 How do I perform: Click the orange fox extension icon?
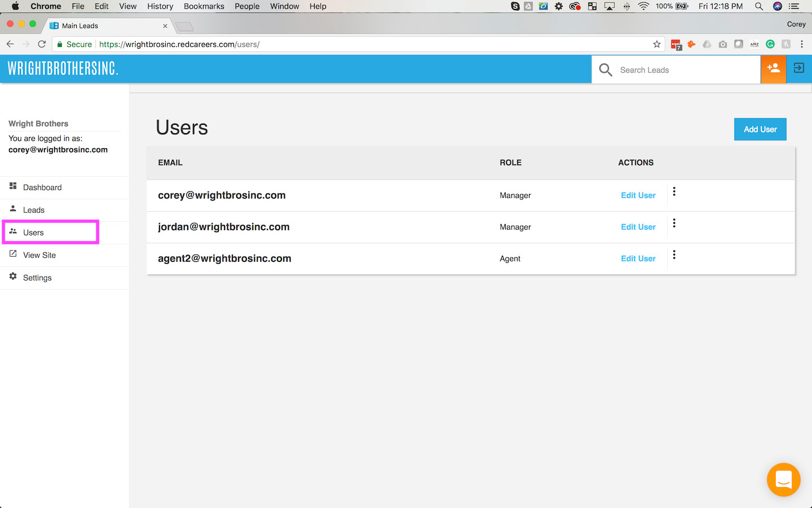[x=691, y=44]
